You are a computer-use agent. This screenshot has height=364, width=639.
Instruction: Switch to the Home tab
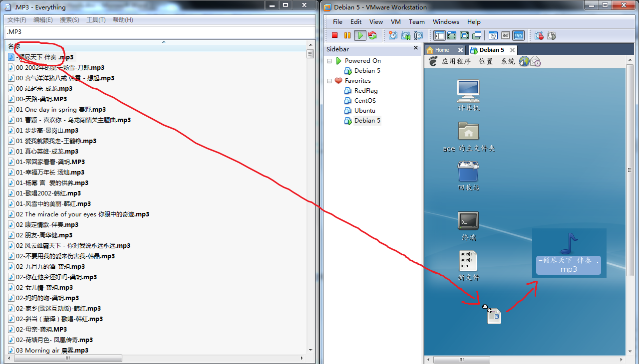443,50
